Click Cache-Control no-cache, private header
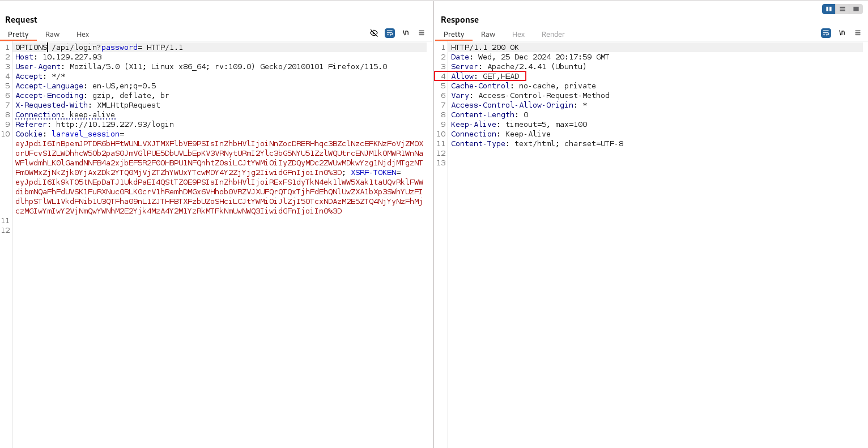Viewport: 868px width, 448px height. click(524, 86)
